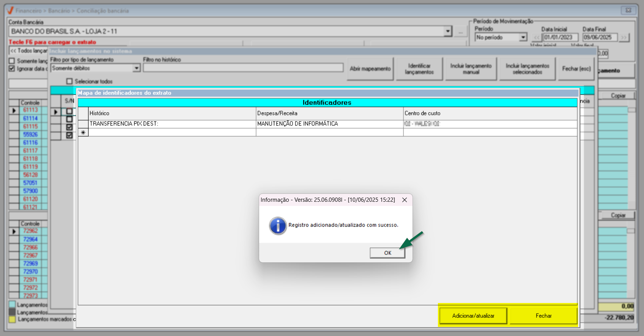This screenshot has width=644, height=336.
Task: Click the lower Copiar button
Action: click(x=618, y=215)
